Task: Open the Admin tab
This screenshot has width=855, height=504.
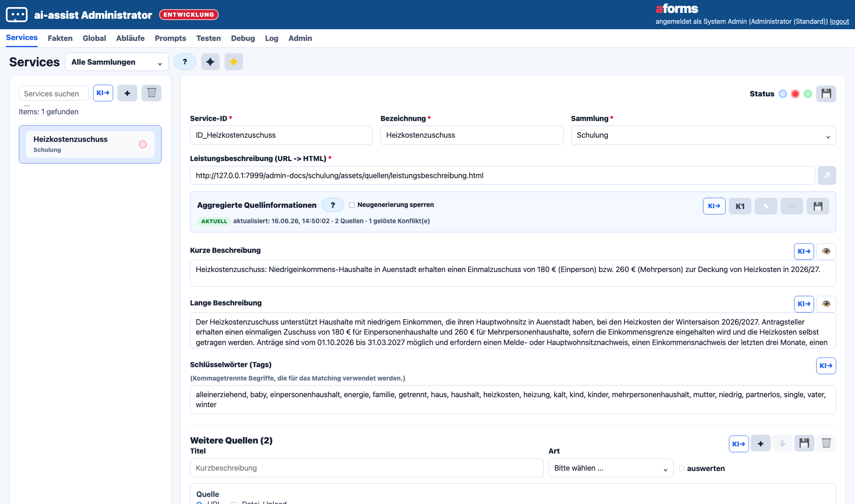Action: pyautogui.click(x=300, y=38)
